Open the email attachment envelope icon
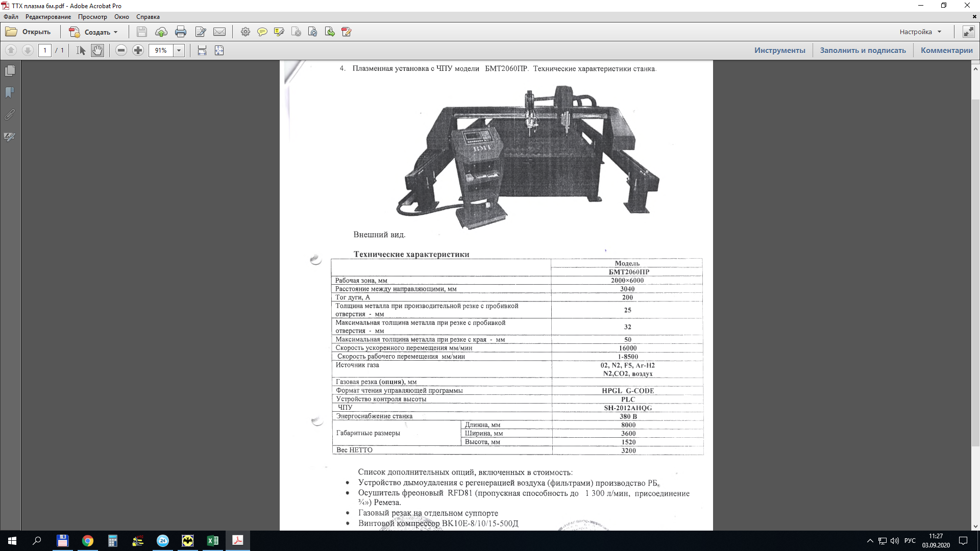Image resolution: width=980 pixels, height=551 pixels. click(x=219, y=32)
